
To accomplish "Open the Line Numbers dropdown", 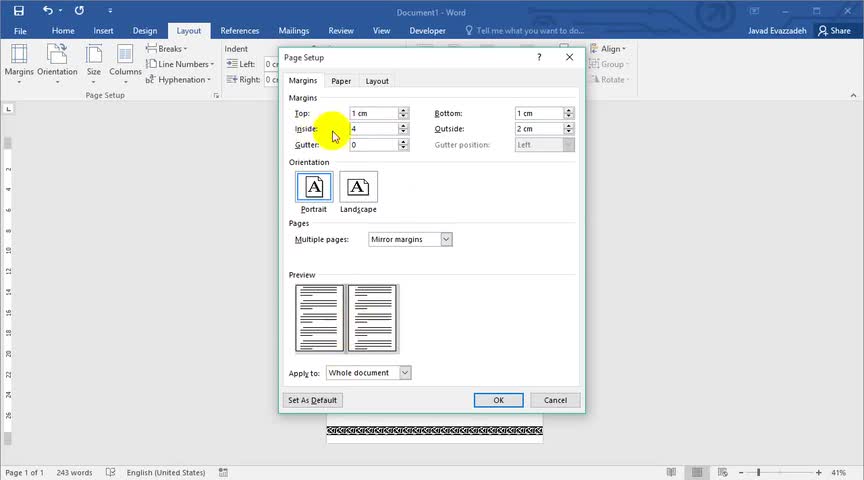I will [180, 64].
